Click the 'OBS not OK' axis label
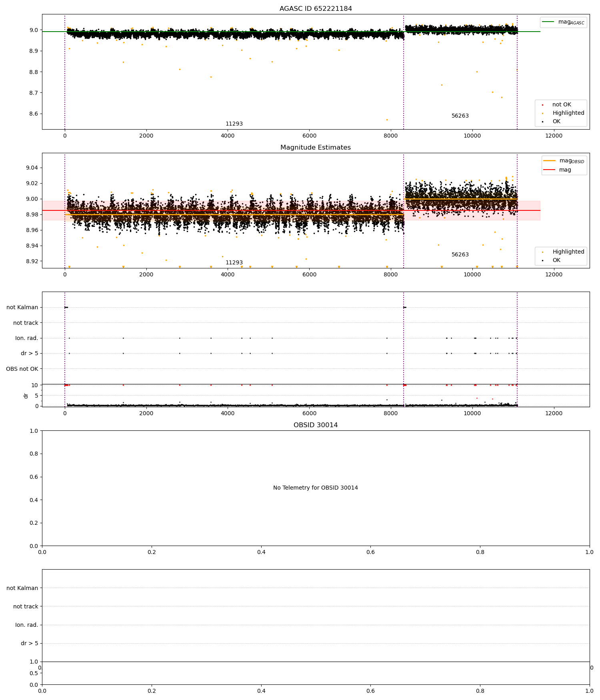The width and height of the screenshot is (600, 700). 22,369
